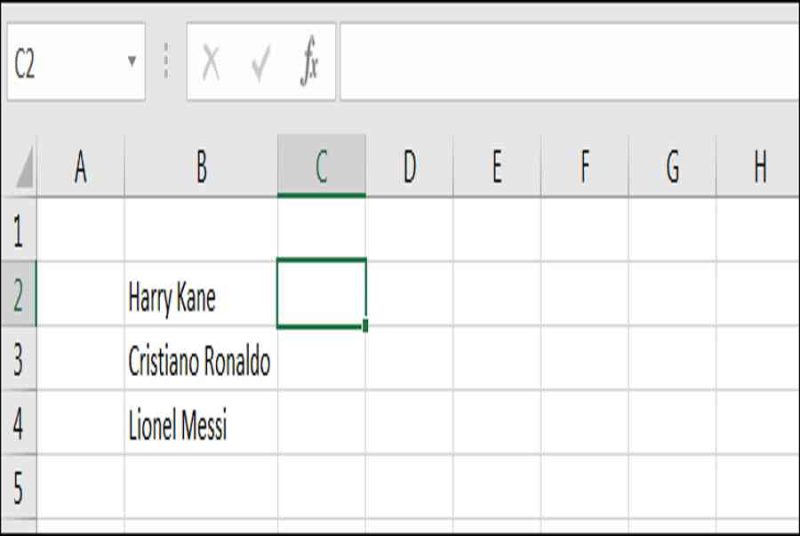Select column A header
800x536 pixels.
(x=81, y=166)
